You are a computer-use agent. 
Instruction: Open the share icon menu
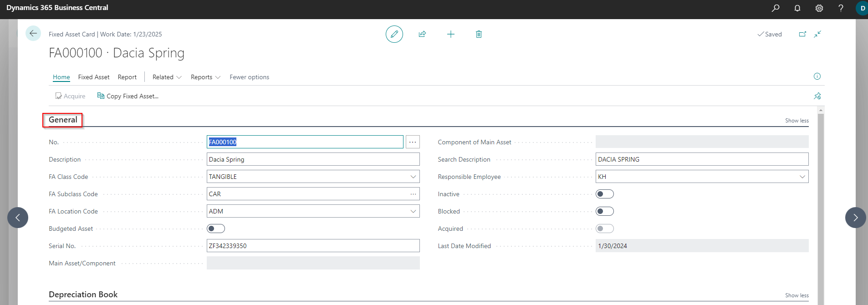coord(422,34)
